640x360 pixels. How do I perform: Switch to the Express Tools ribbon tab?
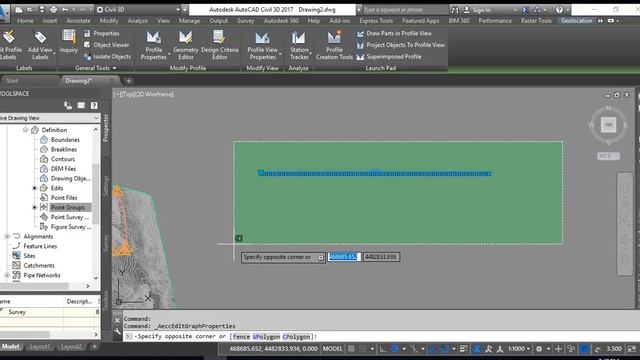pos(376,20)
